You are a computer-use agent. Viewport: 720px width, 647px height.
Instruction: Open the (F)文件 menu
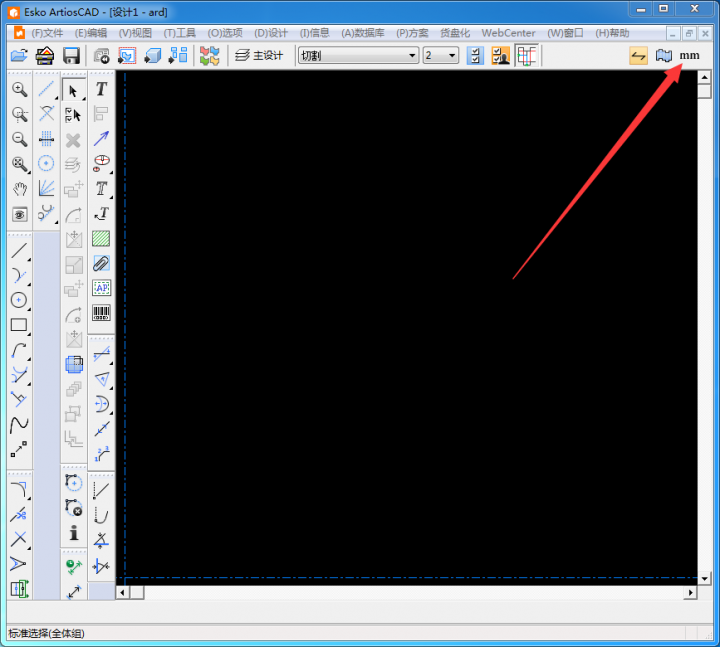pyautogui.click(x=46, y=33)
